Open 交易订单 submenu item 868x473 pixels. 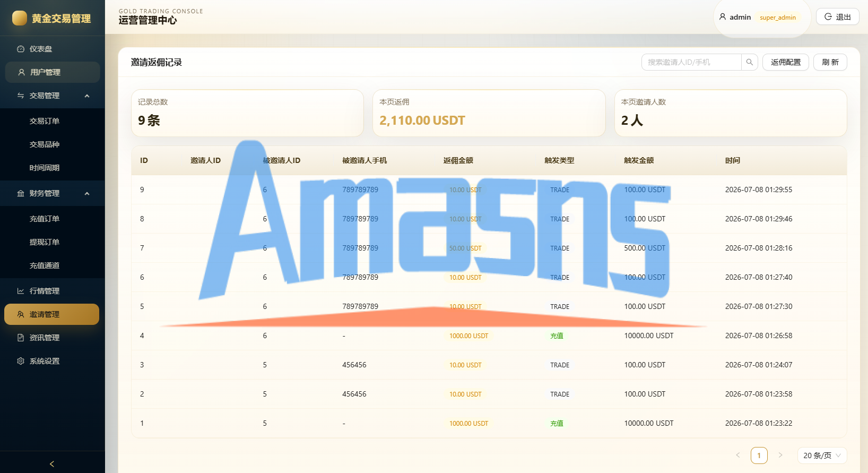pos(53,121)
